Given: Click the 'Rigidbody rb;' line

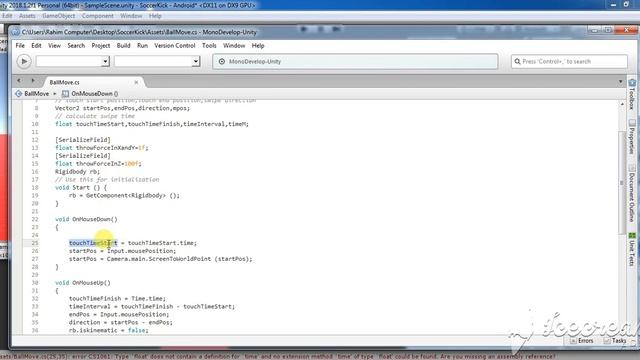Looking at the screenshot, I should coord(77,171).
